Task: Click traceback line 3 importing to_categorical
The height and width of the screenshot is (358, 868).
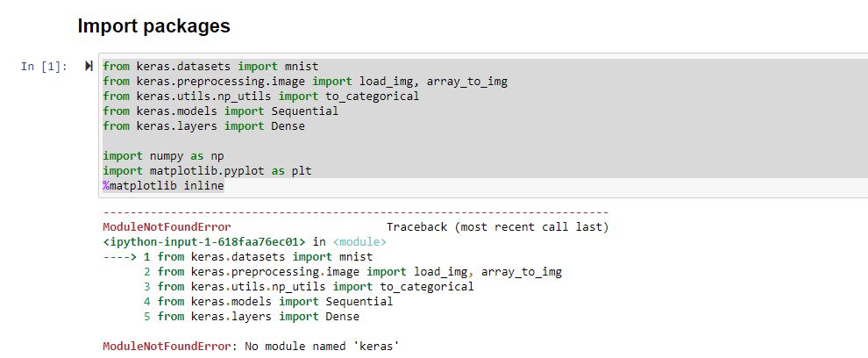Action: [x=309, y=287]
